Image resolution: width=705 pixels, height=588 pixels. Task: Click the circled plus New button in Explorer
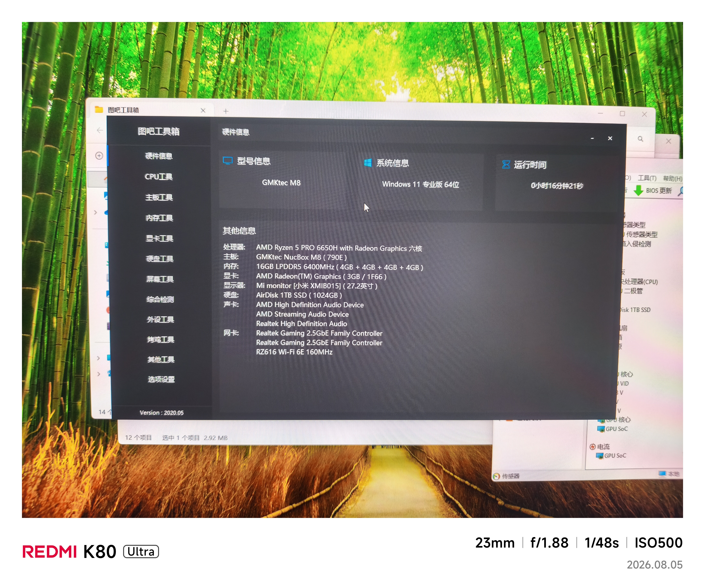coord(99,155)
